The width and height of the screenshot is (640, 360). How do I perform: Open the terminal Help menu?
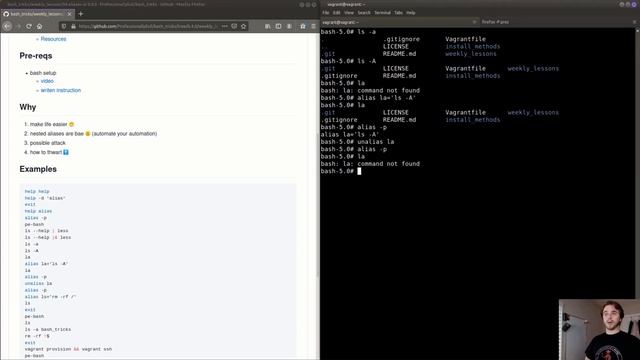411,13
